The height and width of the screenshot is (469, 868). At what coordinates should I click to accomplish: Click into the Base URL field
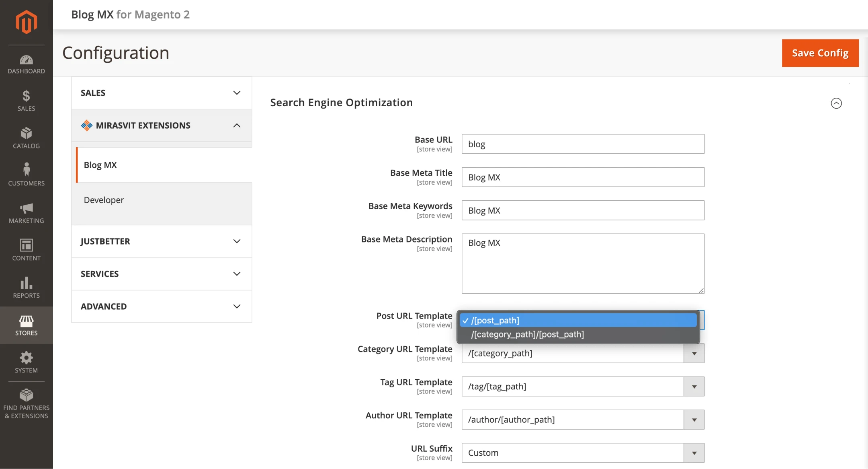[583, 144]
